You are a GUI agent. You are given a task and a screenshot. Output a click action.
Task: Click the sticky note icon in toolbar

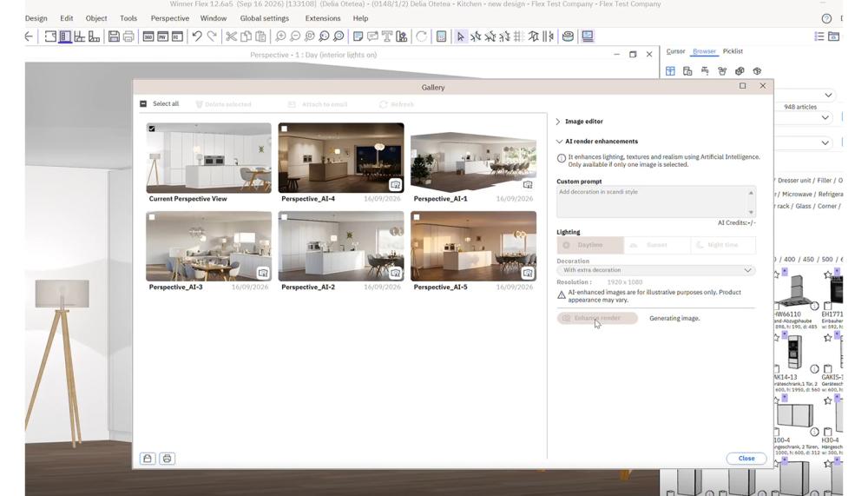(x=358, y=36)
